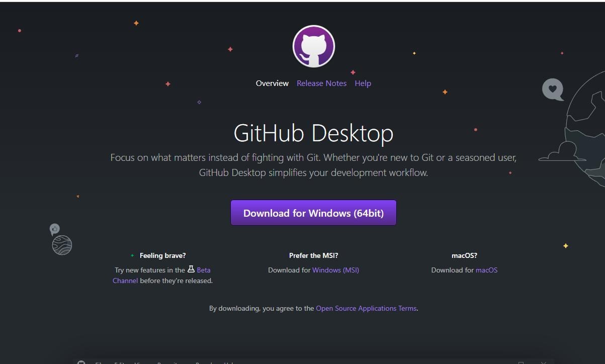605x364 pixels.
Task: Click Download for Windows (64bit) button
Action: pyautogui.click(x=313, y=213)
